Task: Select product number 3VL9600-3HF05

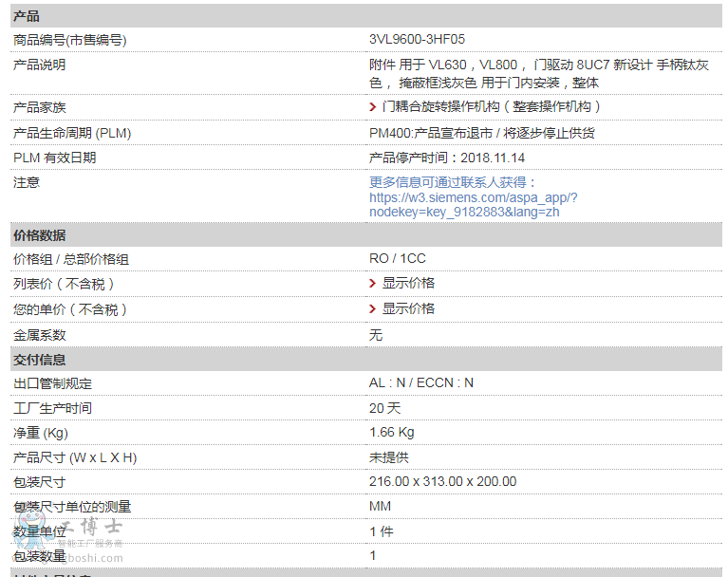Action: tap(417, 40)
